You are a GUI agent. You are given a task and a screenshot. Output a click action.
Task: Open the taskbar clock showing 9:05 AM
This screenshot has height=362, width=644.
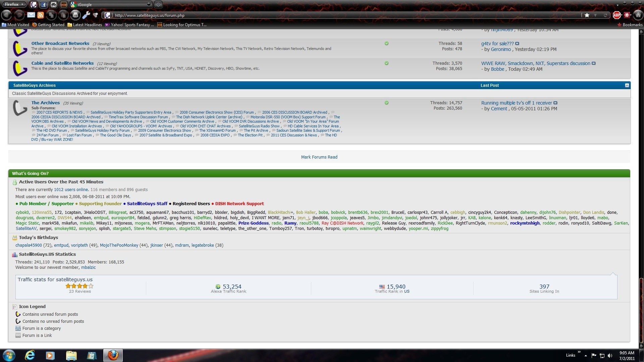[627, 355]
